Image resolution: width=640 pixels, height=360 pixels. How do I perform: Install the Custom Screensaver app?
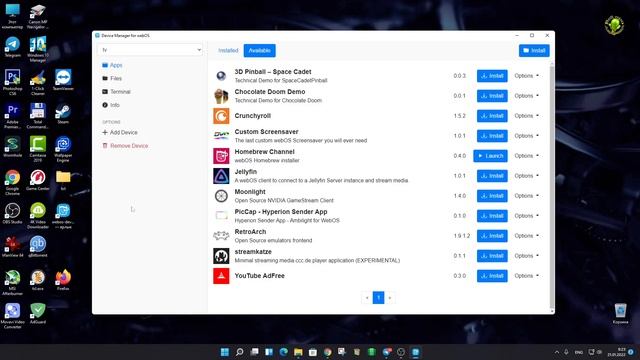492,136
